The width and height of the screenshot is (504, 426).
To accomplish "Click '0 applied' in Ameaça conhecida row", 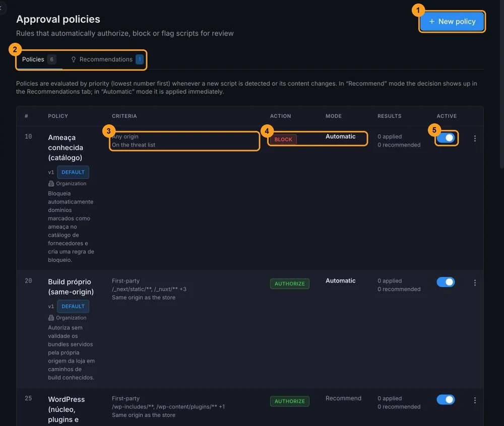I will point(390,136).
